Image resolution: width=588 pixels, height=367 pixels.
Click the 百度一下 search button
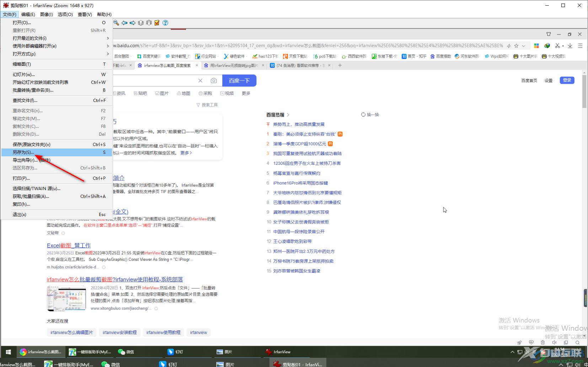tap(239, 81)
